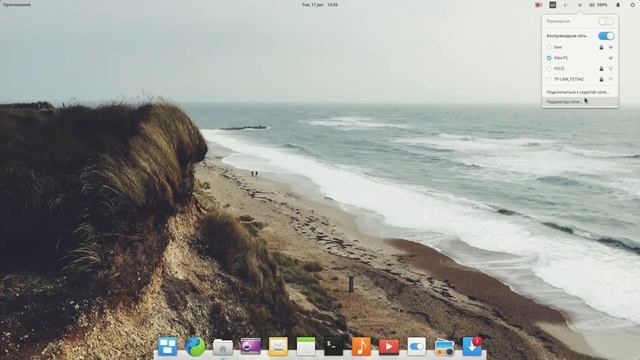Toggle the wired connection switch
This screenshot has width=640, height=360.
(606, 21)
